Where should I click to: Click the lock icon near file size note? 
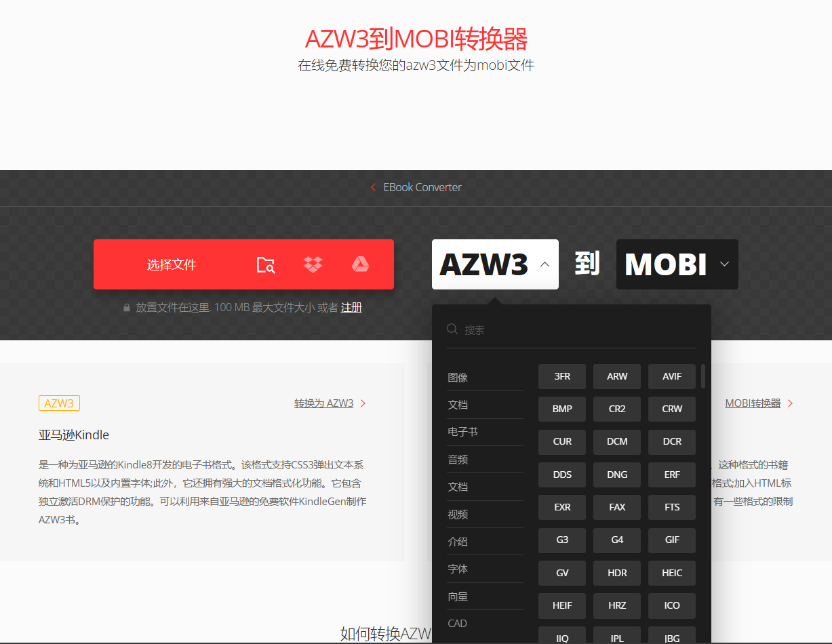[x=126, y=308]
